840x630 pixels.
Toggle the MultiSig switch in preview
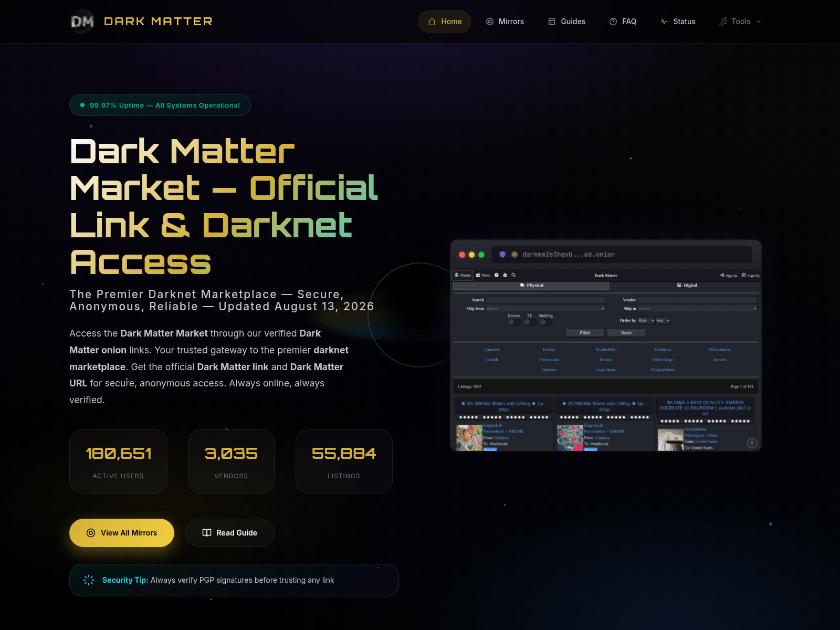point(546,322)
